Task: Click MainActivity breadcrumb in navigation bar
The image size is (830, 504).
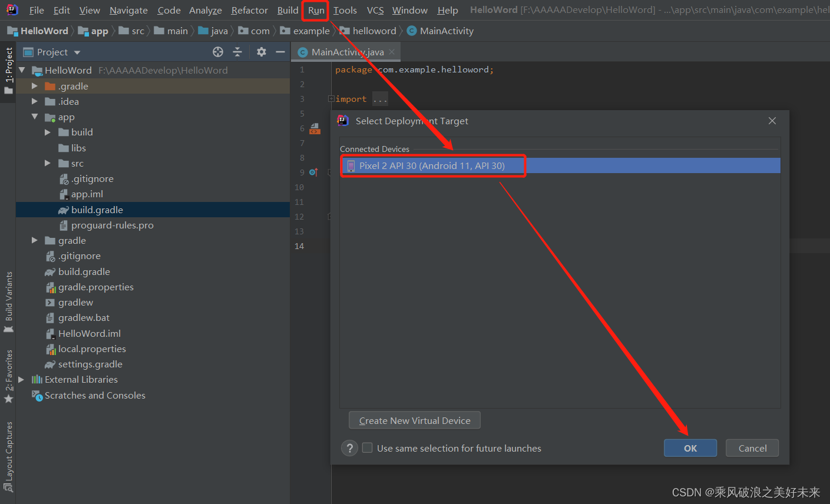Action: pyautogui.click(x=440, y=31)
